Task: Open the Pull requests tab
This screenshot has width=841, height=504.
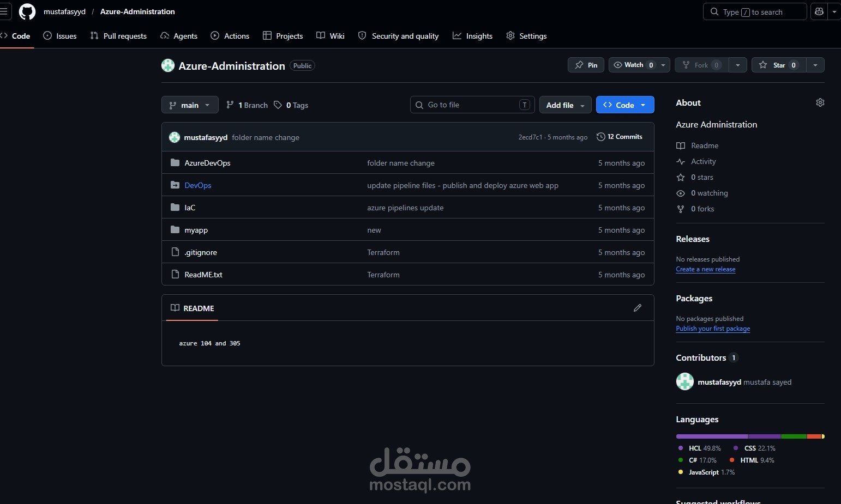Action: (x=118, y=36)
